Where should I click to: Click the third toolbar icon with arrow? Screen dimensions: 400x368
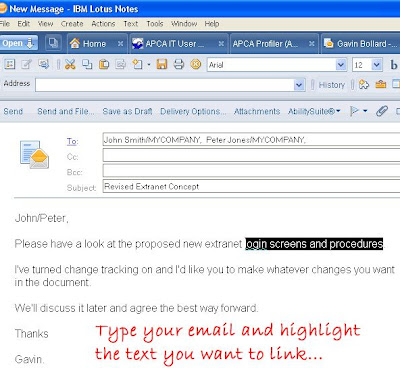[x=43, y=64]
